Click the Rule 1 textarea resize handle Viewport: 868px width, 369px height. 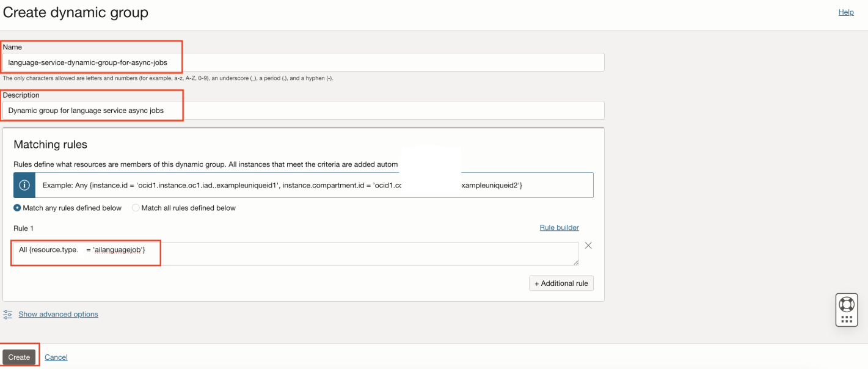coord(575,262)
